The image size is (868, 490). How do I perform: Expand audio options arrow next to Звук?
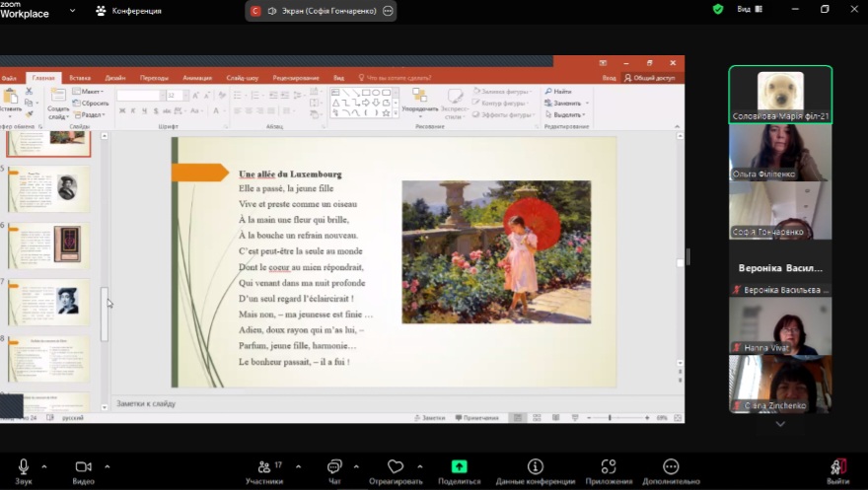[44, 466]
